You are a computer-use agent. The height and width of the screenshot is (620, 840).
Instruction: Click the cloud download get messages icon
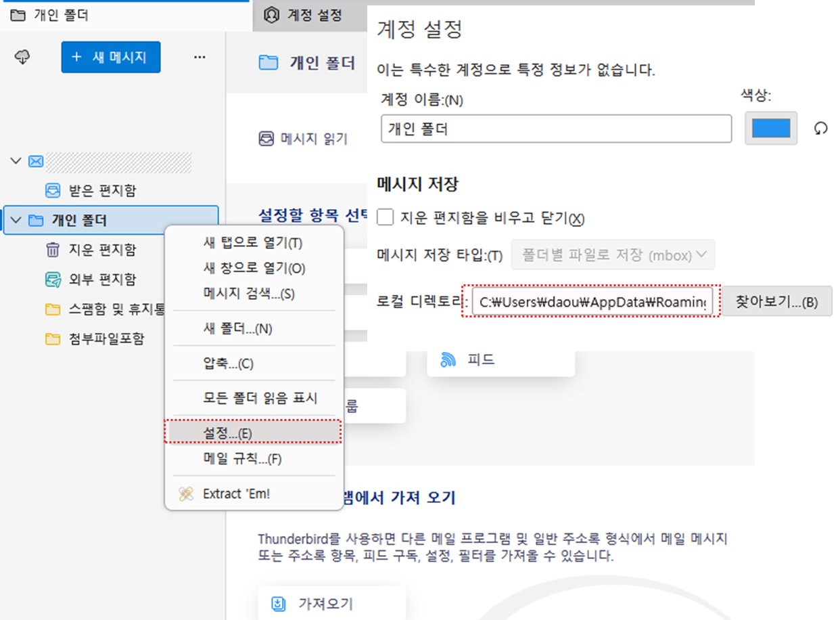point(22,58)
